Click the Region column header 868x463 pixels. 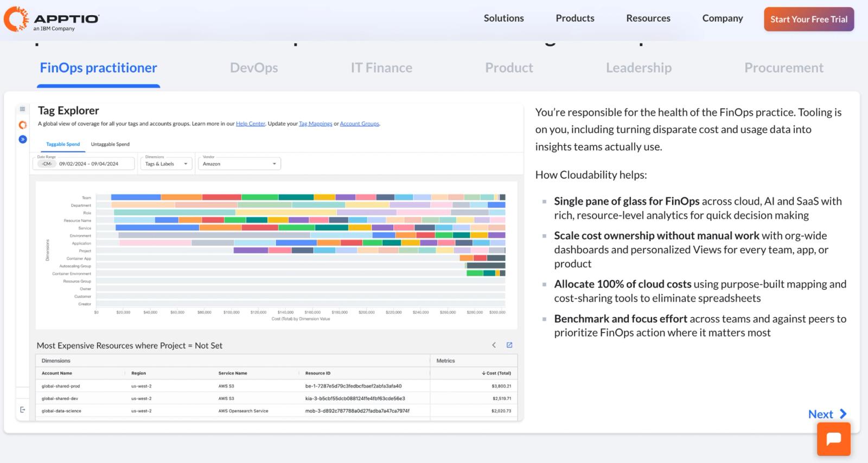click(x=138, y=373)
